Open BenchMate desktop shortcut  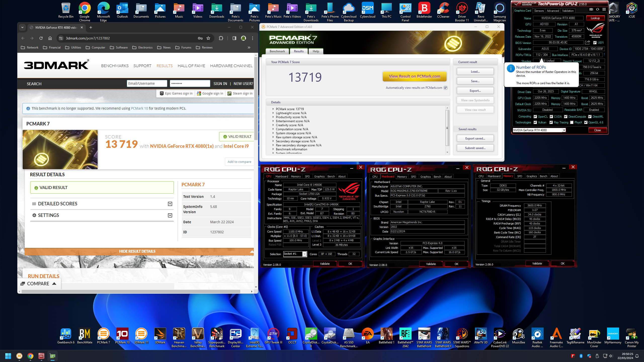click(85, 336)
